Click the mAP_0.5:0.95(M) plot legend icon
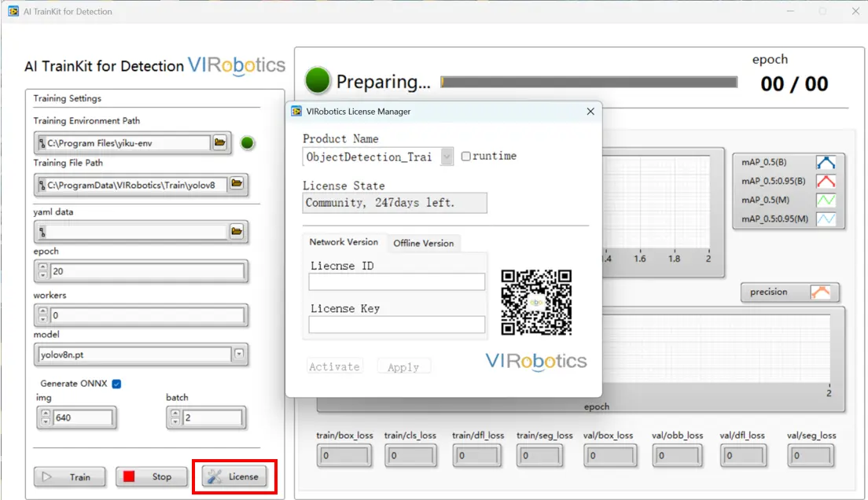The height and width of the screenshot is (500, 868). (x=826, y=219)
